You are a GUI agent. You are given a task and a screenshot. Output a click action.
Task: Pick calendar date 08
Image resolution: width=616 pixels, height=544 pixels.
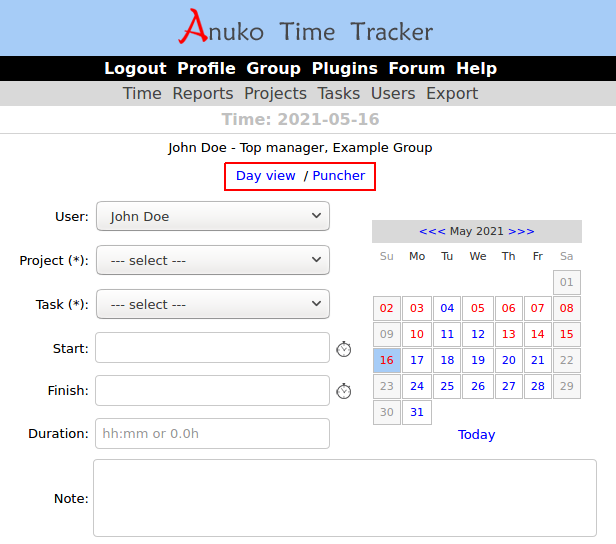(x=566, y=308)
